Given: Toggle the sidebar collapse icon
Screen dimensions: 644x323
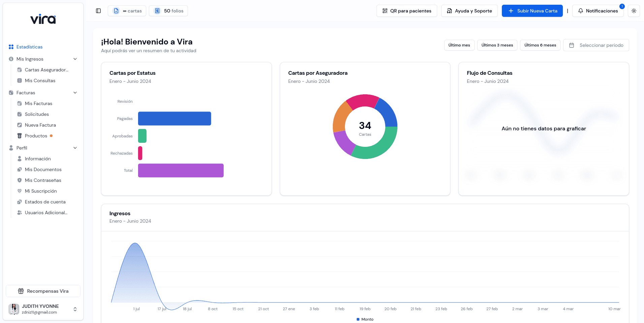Looking at the screenshot, I should (x=98, y=11).
